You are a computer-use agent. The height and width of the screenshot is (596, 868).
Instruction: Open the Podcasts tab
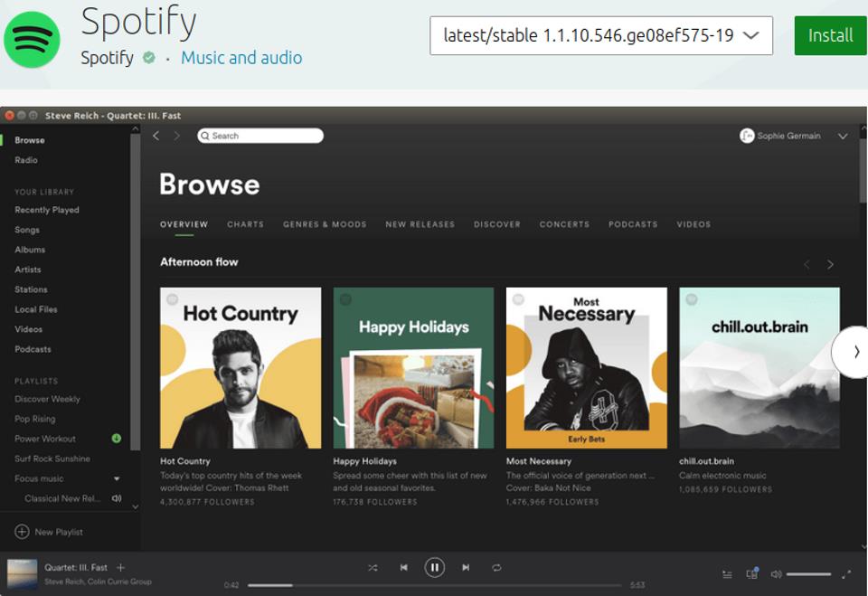point(633,224)
